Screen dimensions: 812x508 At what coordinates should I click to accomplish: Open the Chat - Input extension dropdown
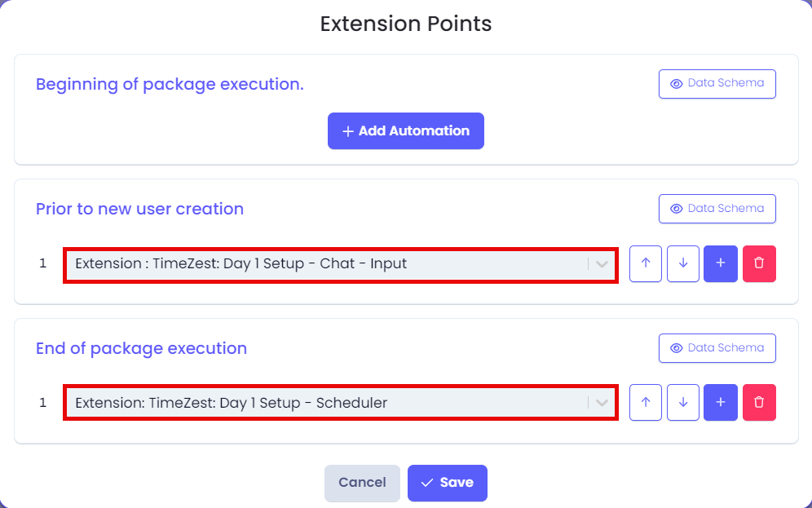pyautogui.click(x=341, y=265)
